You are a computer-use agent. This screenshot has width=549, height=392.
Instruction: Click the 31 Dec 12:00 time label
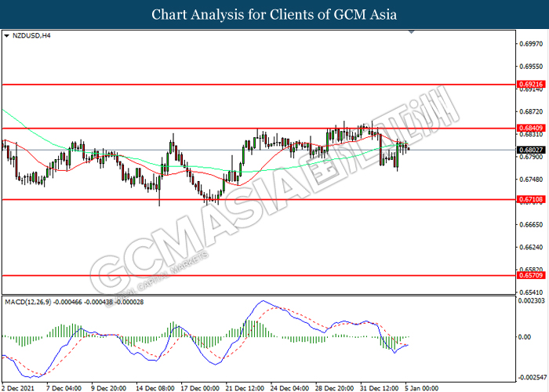coord(379,388)
